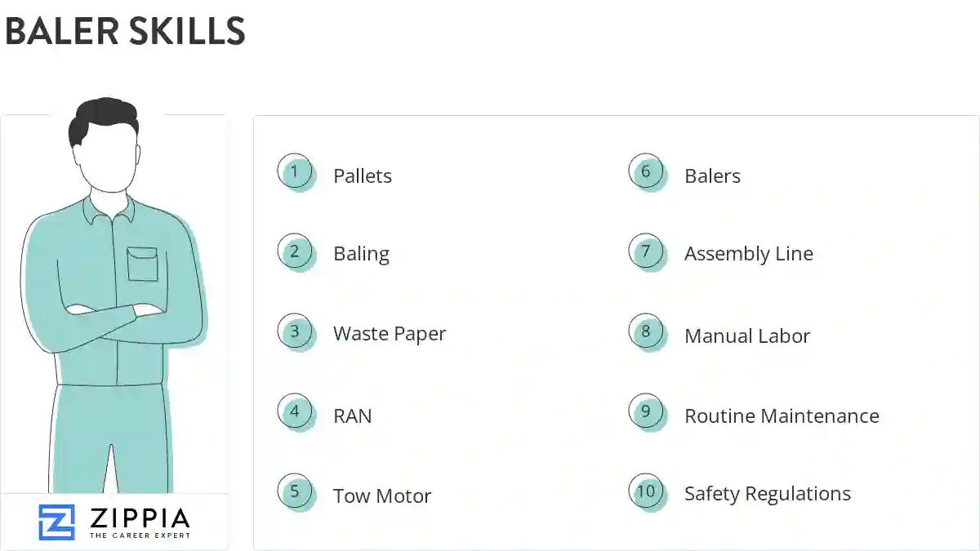
Task: Click the Pallets skill label
Action: (x=363, y=176)
